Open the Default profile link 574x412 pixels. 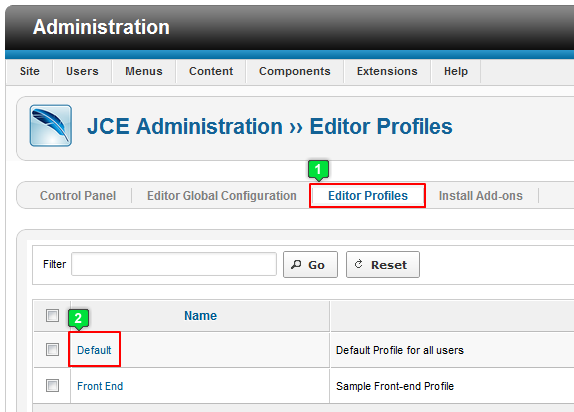[x=94, y=350]
